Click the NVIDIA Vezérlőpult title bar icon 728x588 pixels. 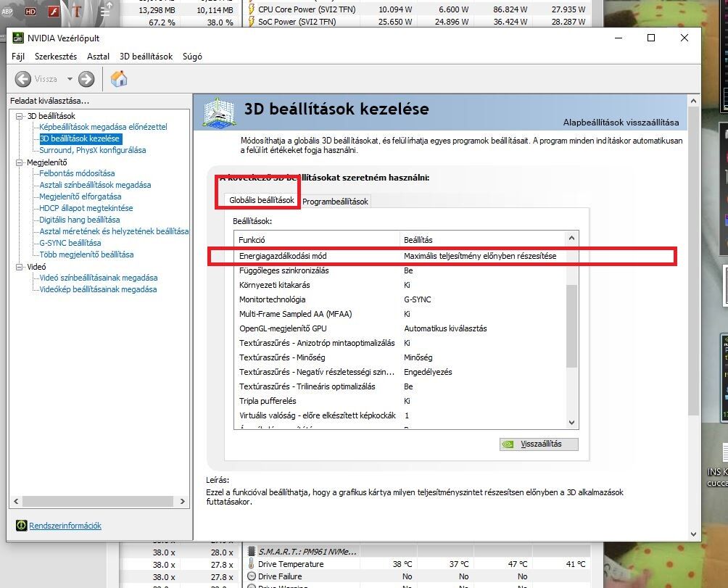click(x=17, y=38)
